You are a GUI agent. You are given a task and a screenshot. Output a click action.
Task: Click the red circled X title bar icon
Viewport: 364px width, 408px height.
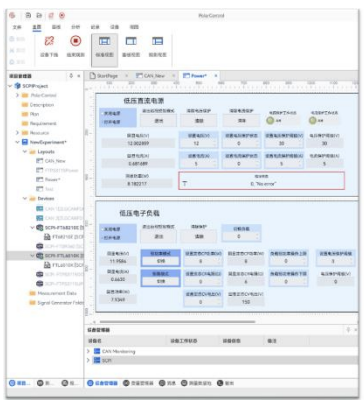click(x=62, y=15)
